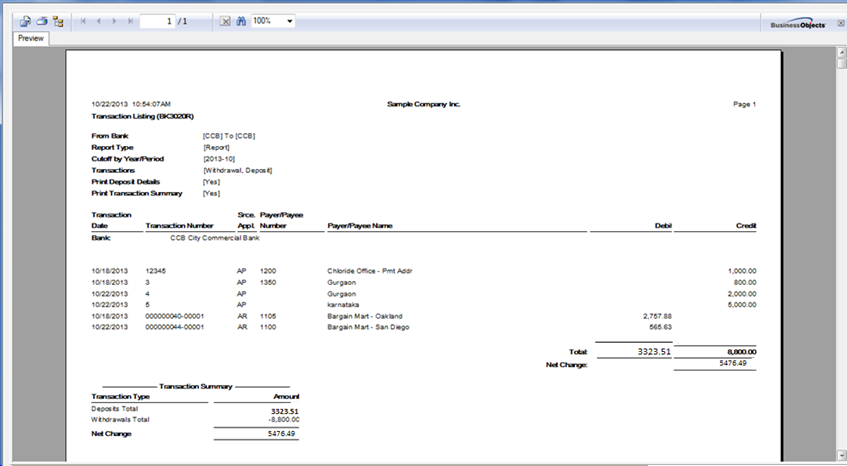This screenshot has width=847, height=466.
Task: Click the 2,757.88 debit amount
Action: click(657, 316)
